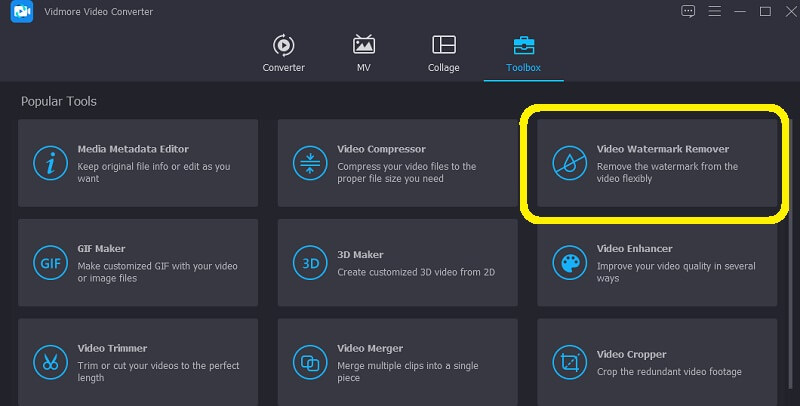Screen dimensions: 800x406
Task: Open Media Metadata Editor title
Action: 133,149
